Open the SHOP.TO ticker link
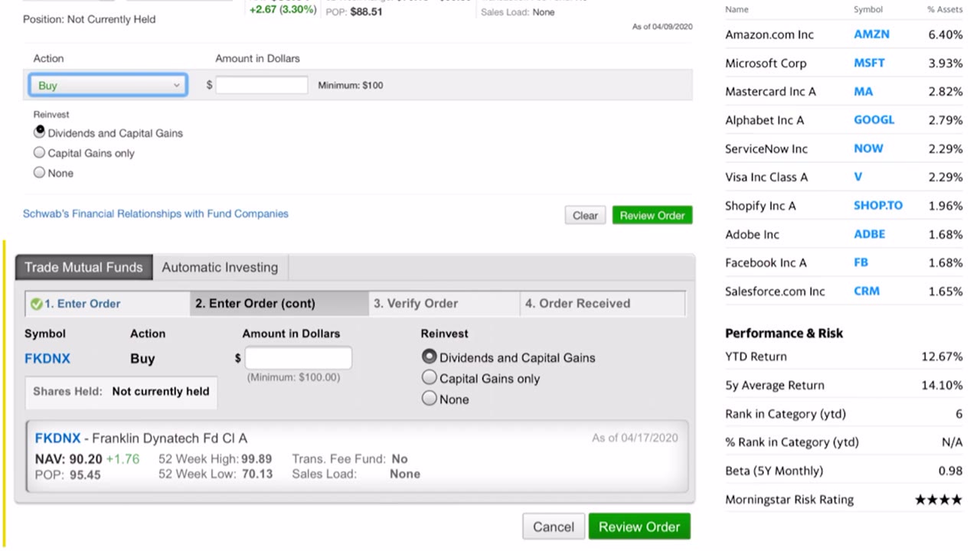This screenshot has height=551, width=980. (x=878, y=205)
